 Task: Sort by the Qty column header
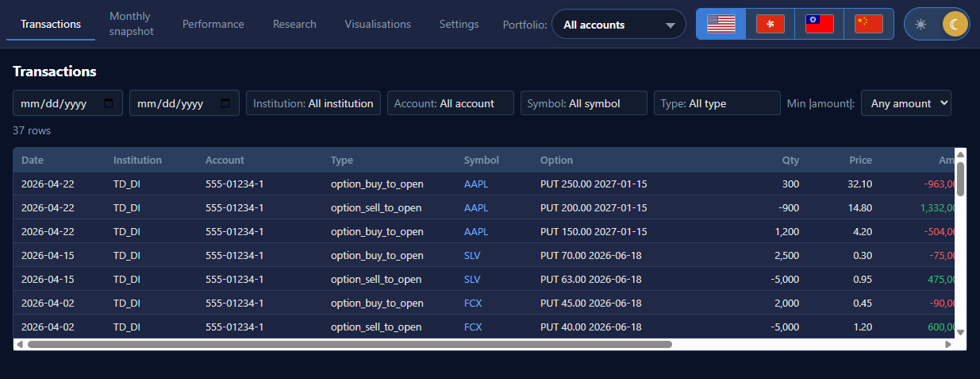pos(790,160)
